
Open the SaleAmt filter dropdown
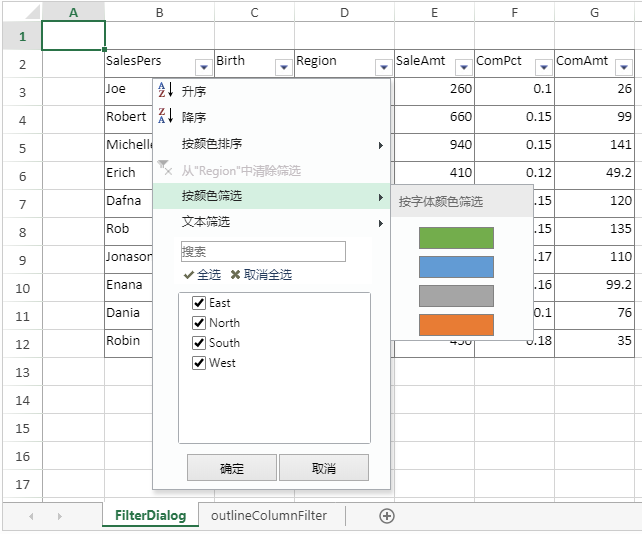[464, 67]
